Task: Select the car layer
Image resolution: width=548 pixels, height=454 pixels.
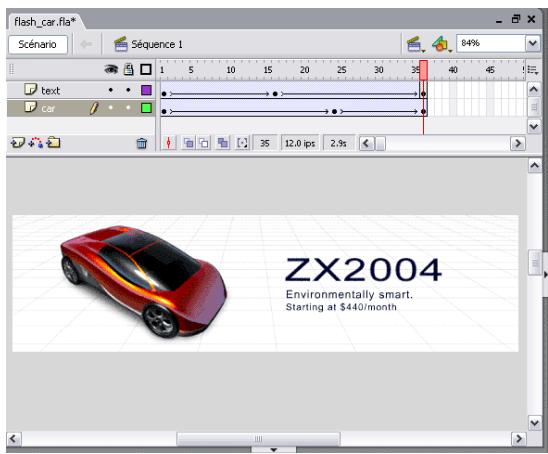Action: click(81, 108)
